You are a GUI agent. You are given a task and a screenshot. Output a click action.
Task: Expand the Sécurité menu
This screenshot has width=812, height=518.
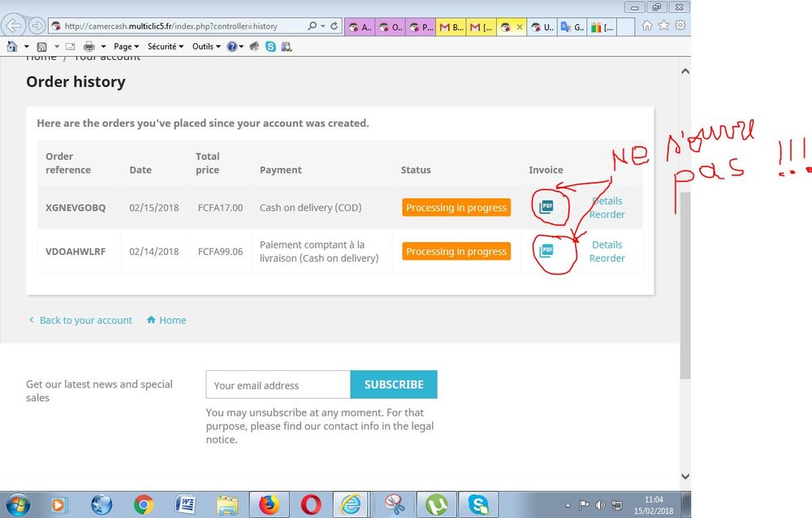[165, 46]
